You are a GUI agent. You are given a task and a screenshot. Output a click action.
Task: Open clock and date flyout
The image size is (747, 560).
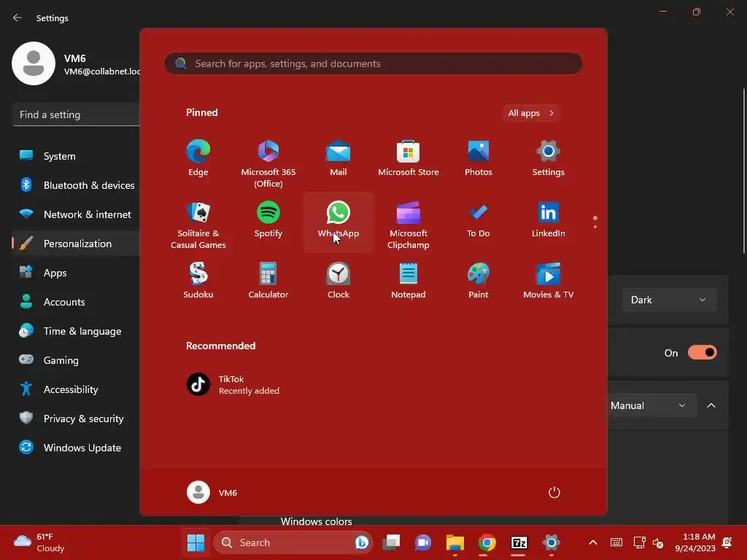(695, 542)
